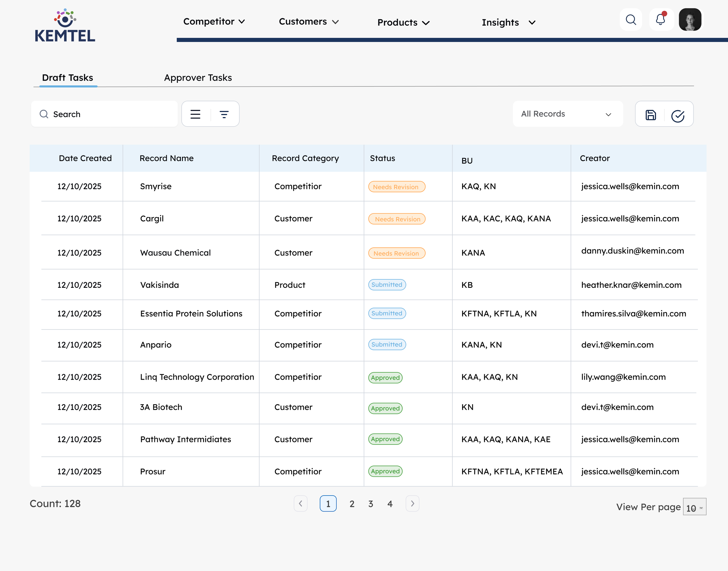Change View Per page value
This screenshot has height=571, width=728.
click(x=694, y=507)
